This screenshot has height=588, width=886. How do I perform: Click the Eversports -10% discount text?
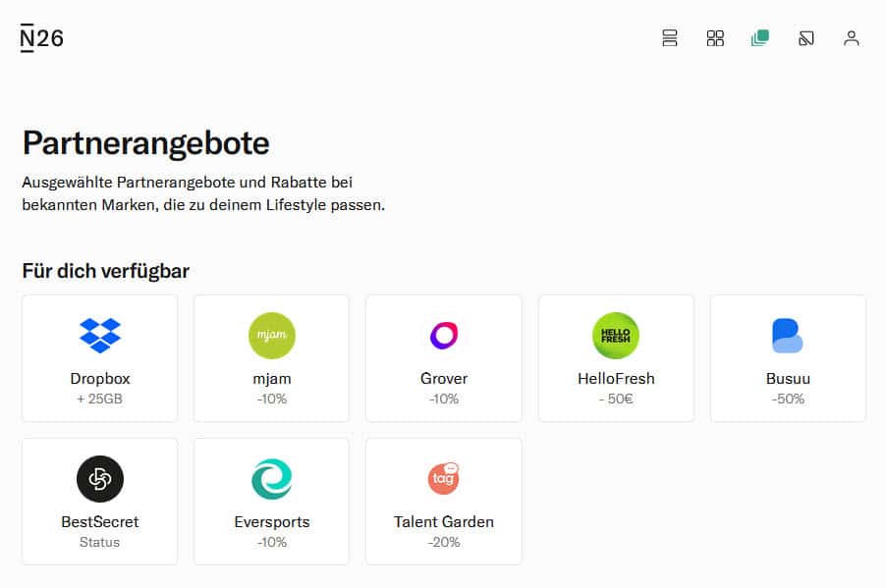271,543
